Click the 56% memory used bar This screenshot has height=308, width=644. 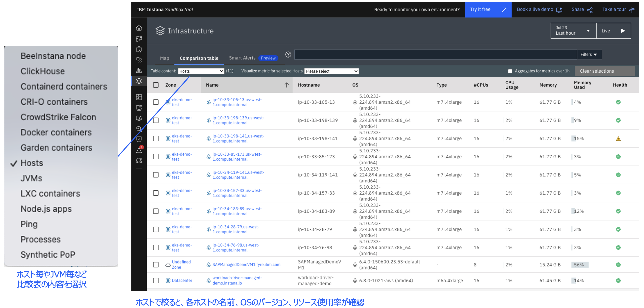pos(580,265)
